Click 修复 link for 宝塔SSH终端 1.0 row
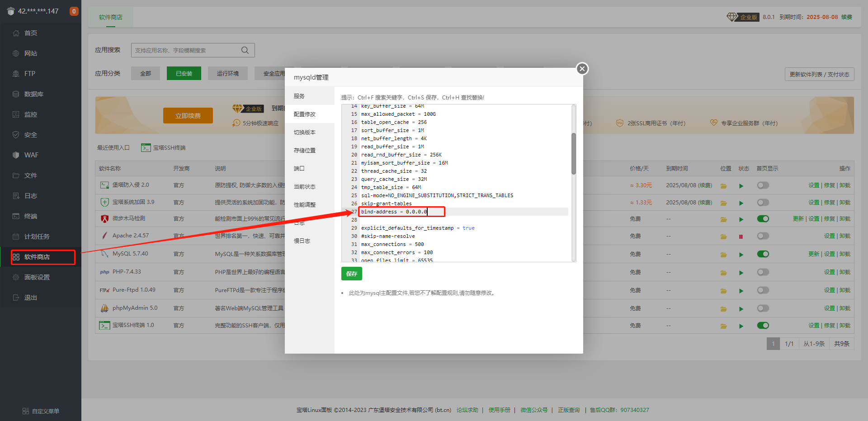868x421 pixels. tap(830, 326)
